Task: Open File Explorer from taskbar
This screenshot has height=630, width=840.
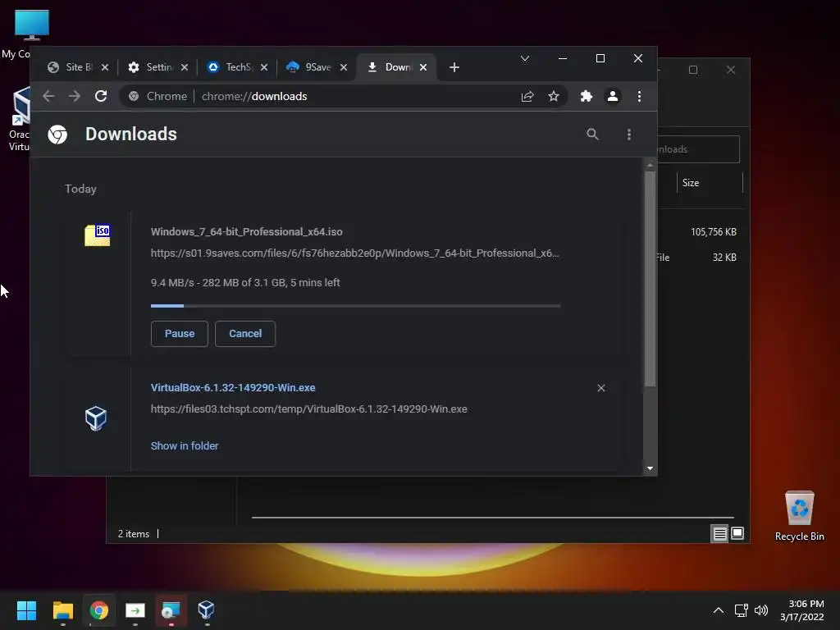Action: (63, 610)
